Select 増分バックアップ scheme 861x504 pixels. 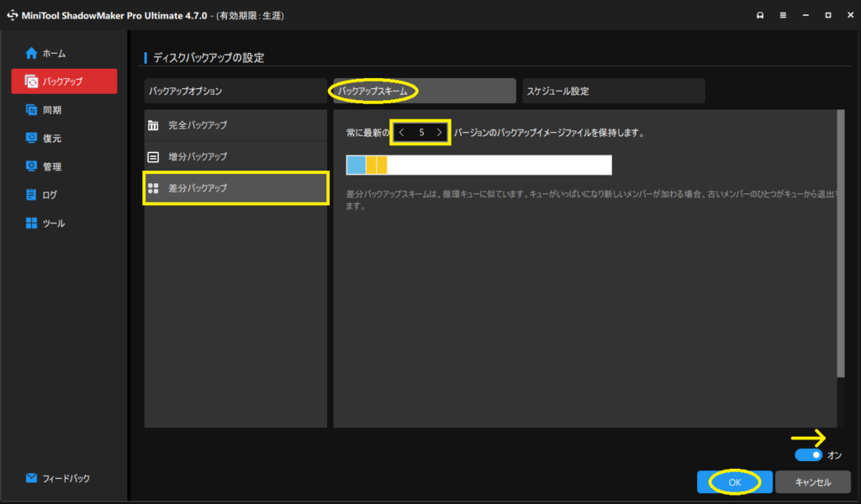[x=235, y=157]
